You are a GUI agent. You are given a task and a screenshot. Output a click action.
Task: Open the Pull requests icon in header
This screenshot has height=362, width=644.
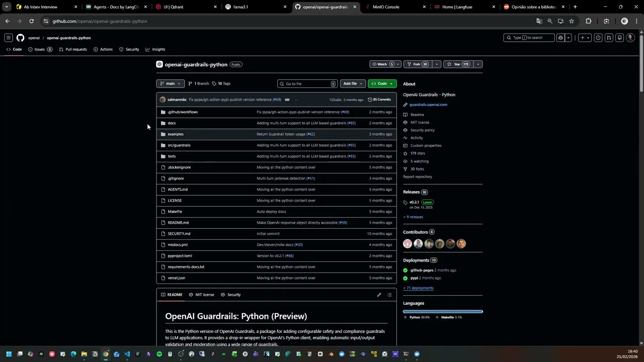tap(609, 38)
